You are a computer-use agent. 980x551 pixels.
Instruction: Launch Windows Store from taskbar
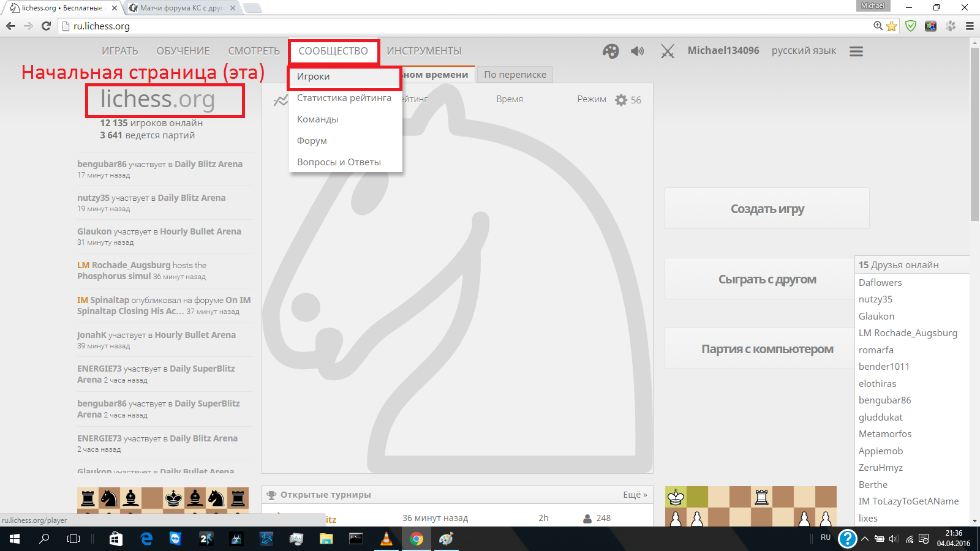click(116, 539)
